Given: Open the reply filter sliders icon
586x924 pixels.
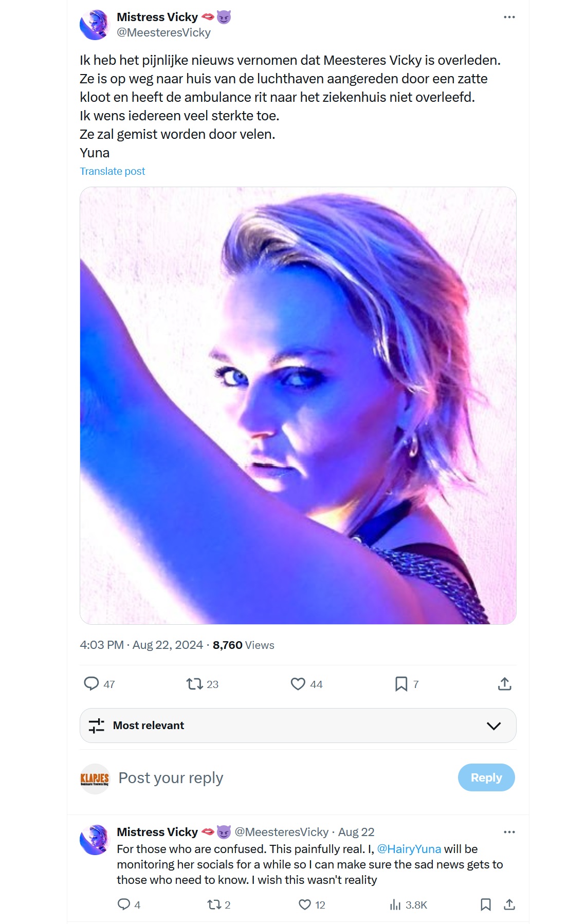Looking at the screenshot, I should coord(96,726).
